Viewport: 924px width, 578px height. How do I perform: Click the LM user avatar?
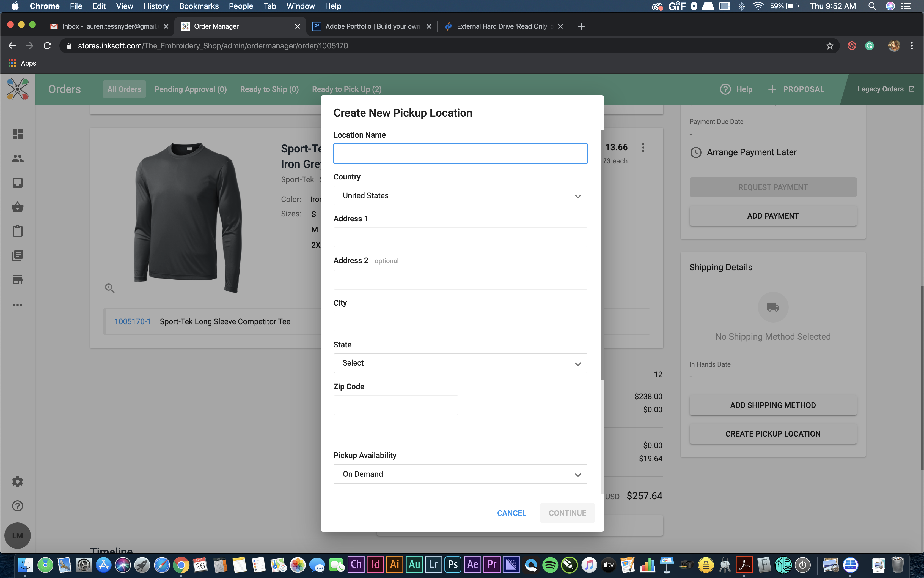[18, 536]
